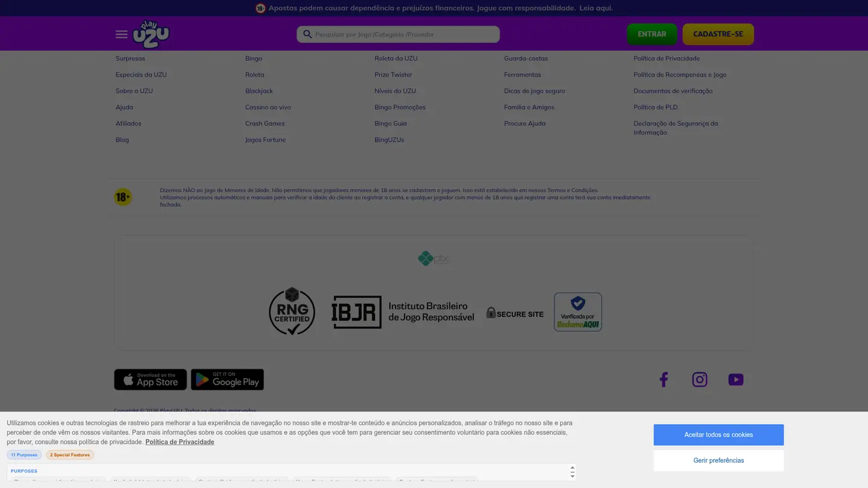This screenshot has width=868, height=488.
Task: Open the Família e Amigos link
Action: tap(529, 107)
